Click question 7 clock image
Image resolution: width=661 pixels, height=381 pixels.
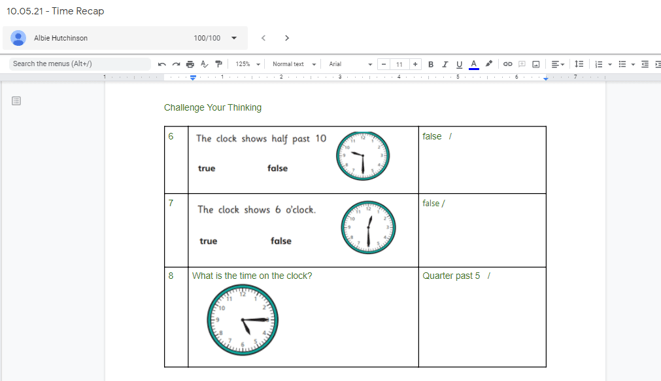[368, 227]
